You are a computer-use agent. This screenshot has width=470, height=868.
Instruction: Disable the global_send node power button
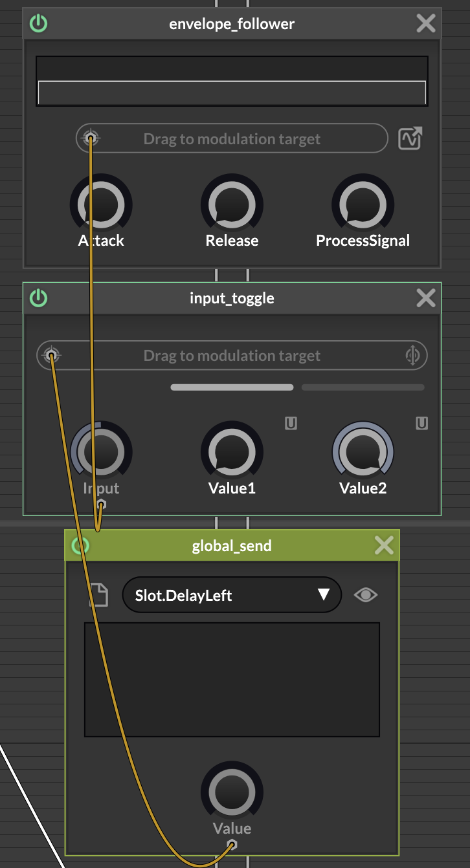pyautogui.click(x=80, y=546)
